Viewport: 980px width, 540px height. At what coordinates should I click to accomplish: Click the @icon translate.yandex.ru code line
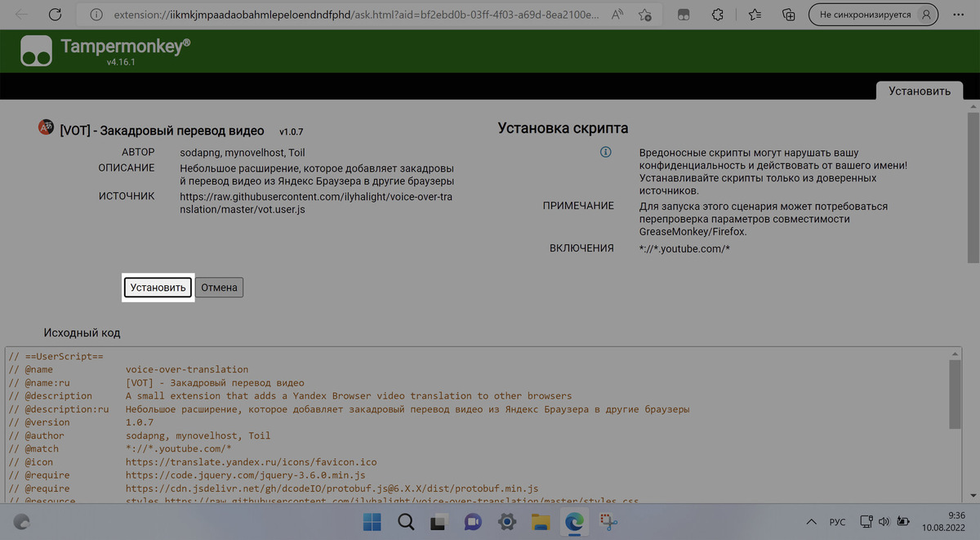pos(192,462)
